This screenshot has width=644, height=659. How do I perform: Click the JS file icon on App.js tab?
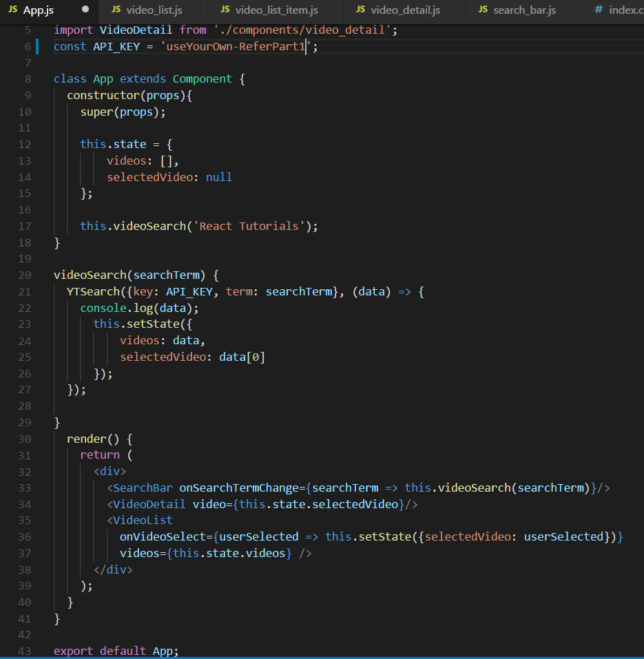click(x=13, y=9)
